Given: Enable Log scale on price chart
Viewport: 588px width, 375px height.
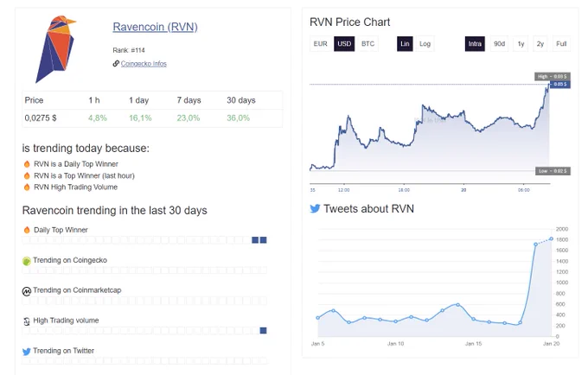Looking at the screenshot, I should (x=425, y=44).
